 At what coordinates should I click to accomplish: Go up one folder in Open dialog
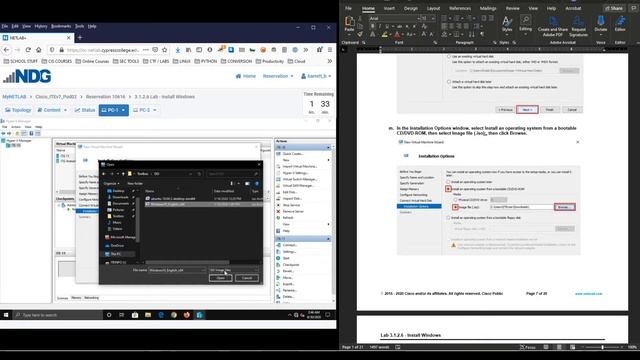pyautogui.click(x=123, y=174)
